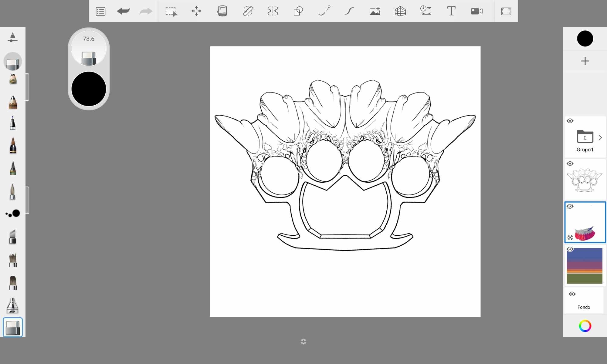The image size is (607, 364).
Task: Open the Perspective grid tool
Action: (400, 11)
